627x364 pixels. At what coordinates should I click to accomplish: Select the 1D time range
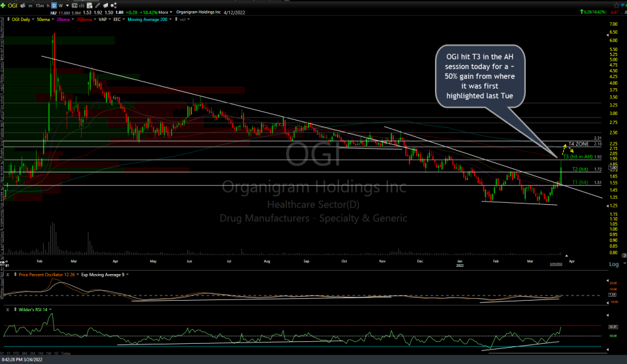[56, 353]
